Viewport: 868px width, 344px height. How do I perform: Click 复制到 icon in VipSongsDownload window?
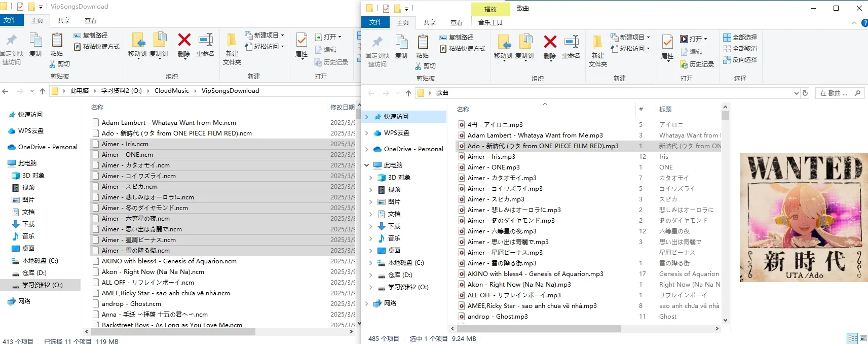click(x=159, y=40)
